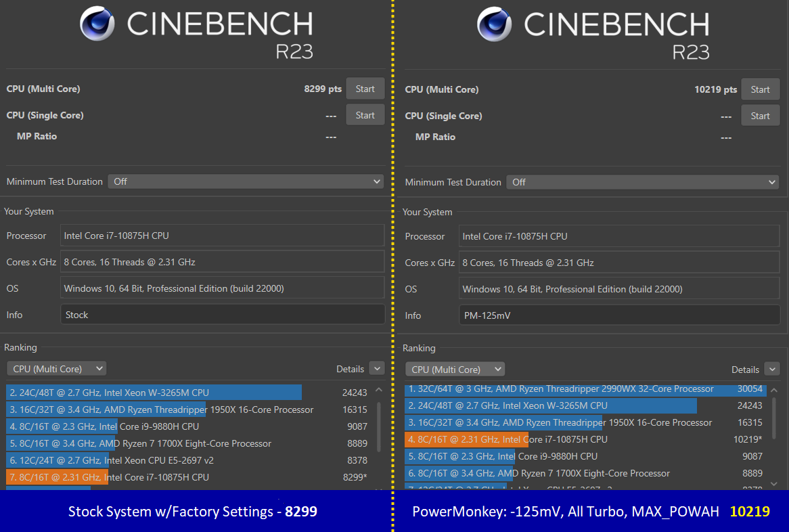789x532 pixels.
Task: Start the single core test in right window
Action: pos(760,116)
